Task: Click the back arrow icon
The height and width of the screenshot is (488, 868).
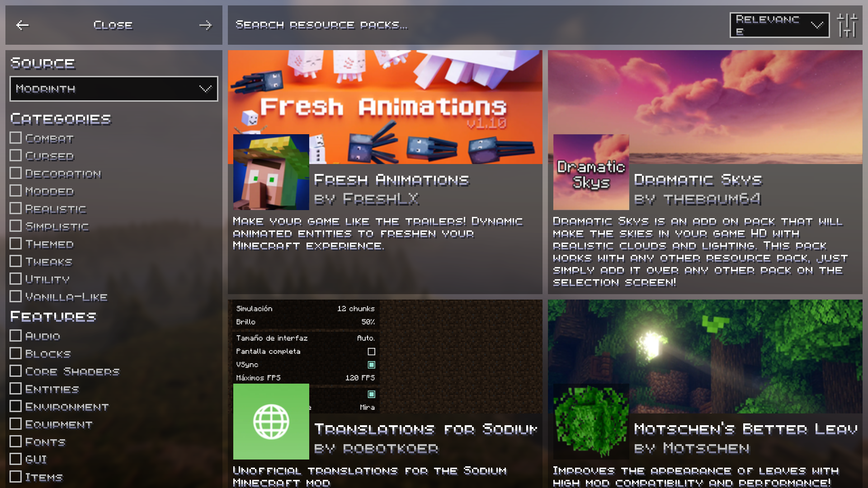Action: [x=22, y=25]
